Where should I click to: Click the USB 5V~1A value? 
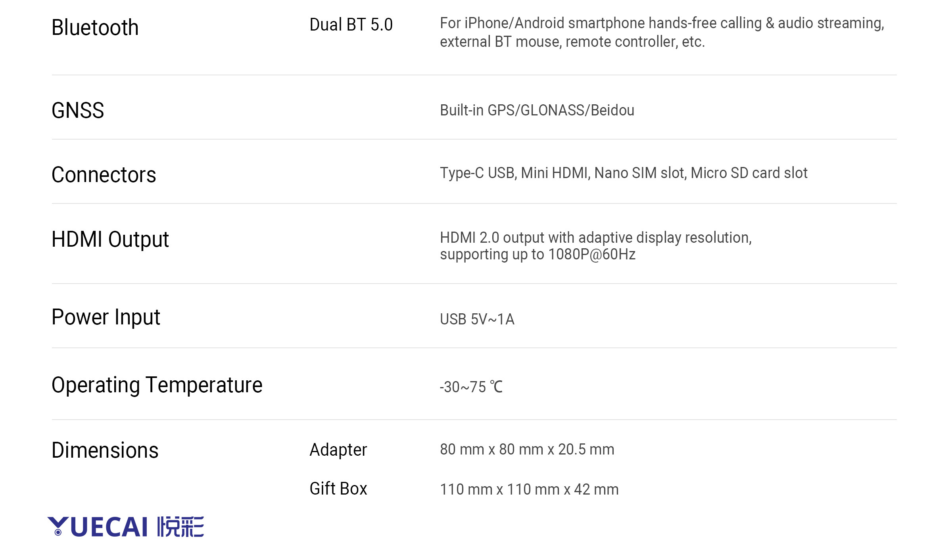click(477, 319)
